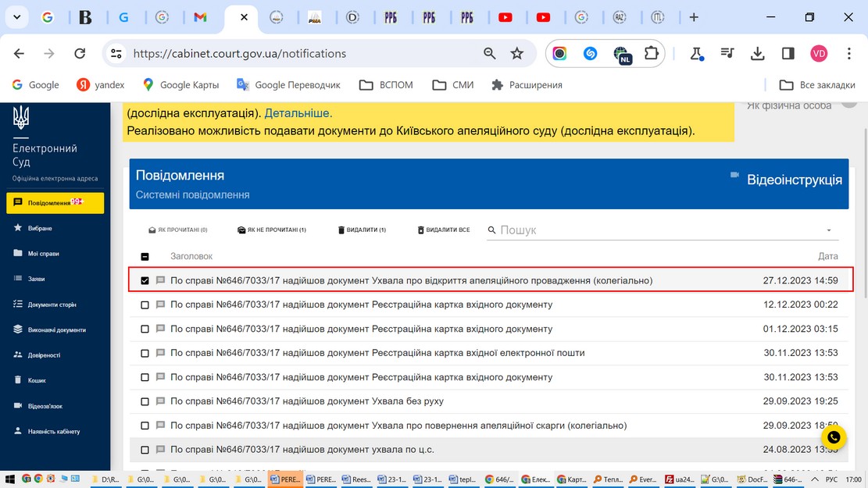This screenshot has height=488, width=868.
Task: Close the current active tab
Action: point(244,17)
